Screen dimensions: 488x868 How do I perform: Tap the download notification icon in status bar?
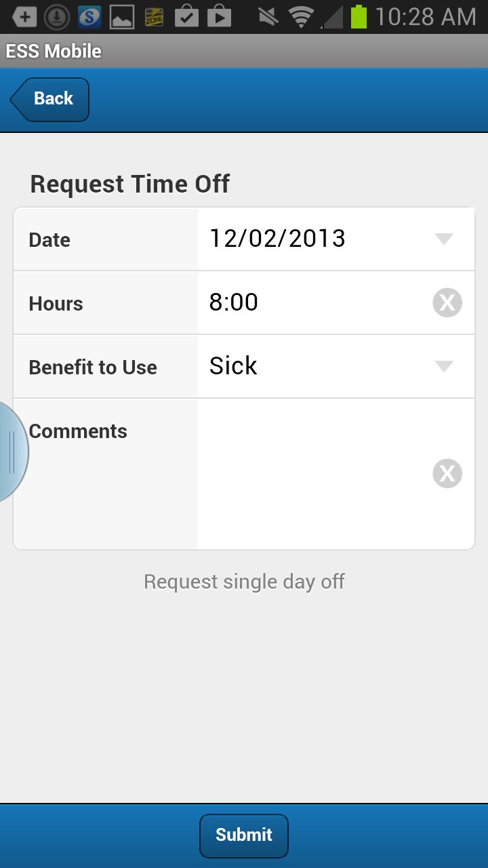57,17
